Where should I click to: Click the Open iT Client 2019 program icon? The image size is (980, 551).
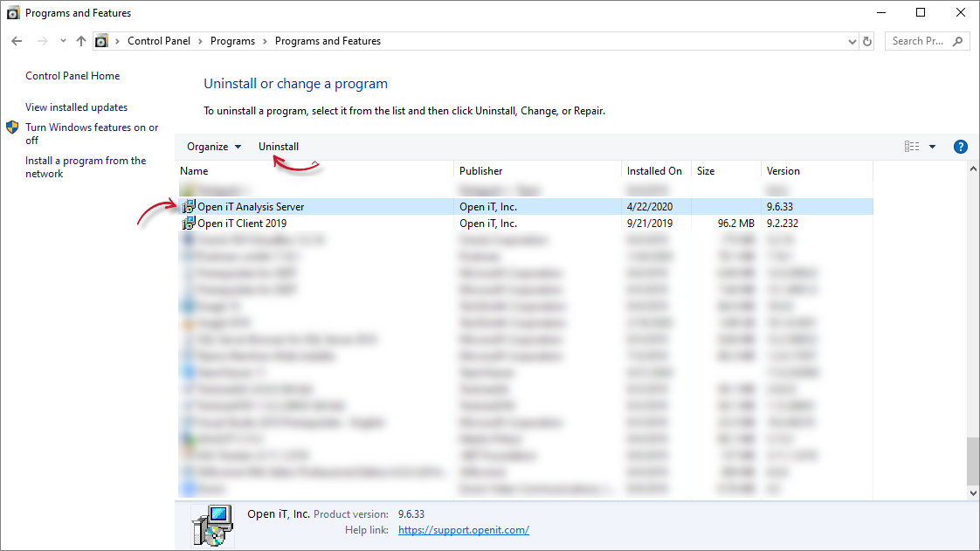188,223
